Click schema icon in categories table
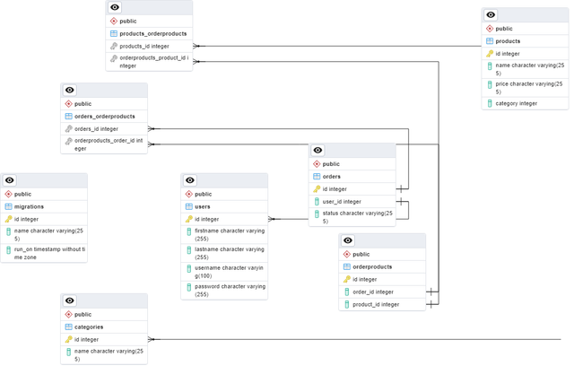This screenshot has width=574, height=392. coord(68,314)
